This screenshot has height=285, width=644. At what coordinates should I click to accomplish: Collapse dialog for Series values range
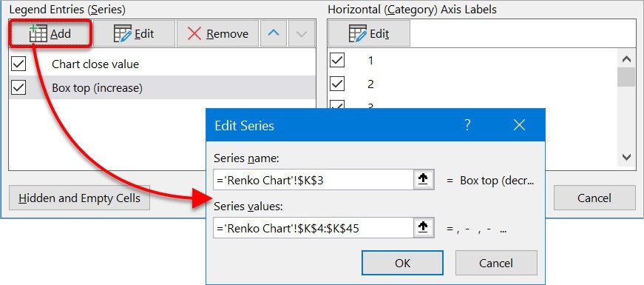[424, 228]
